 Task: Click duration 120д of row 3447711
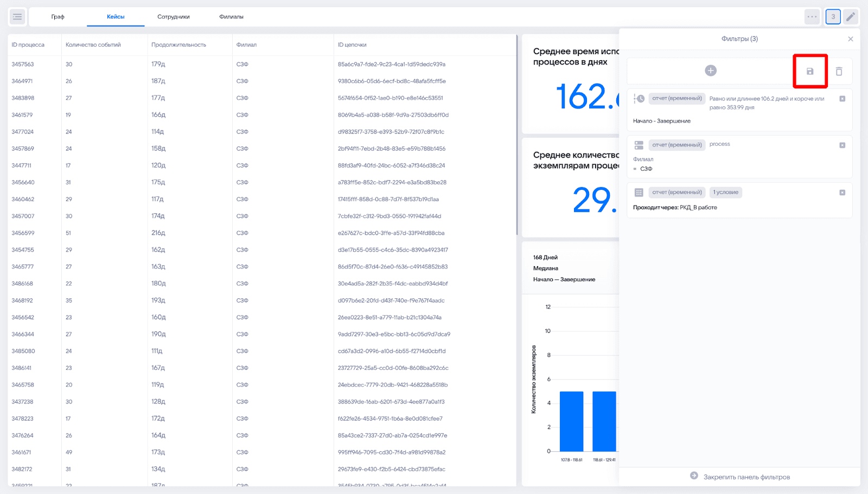click(158, 165)
